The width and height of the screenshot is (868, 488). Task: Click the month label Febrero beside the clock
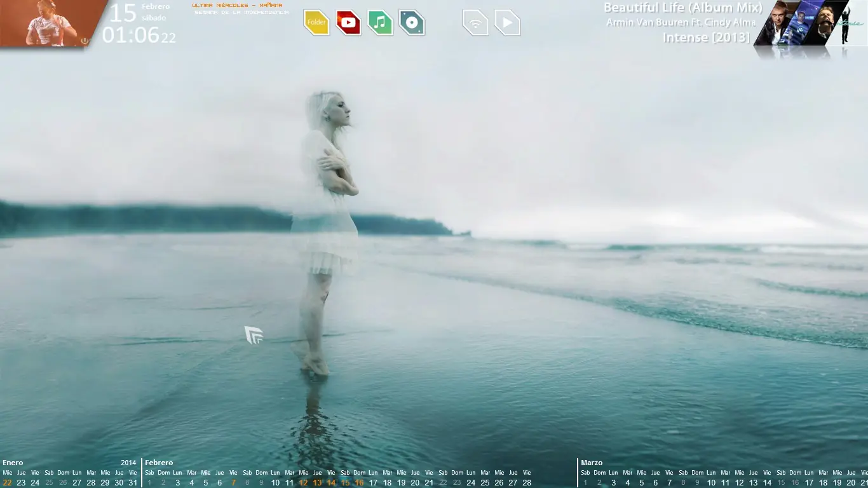(x=156, y=6)
